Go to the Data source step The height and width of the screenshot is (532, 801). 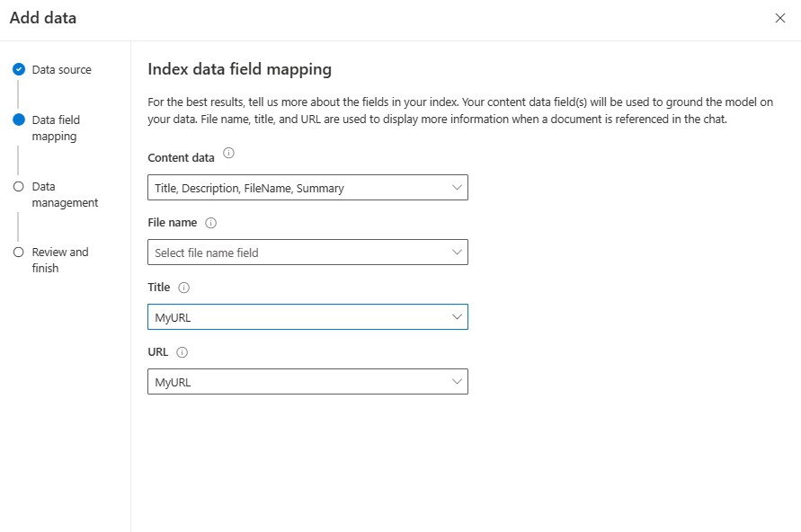click(x=61, y=70)
